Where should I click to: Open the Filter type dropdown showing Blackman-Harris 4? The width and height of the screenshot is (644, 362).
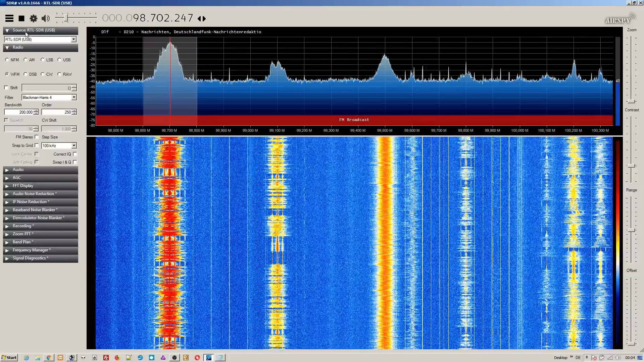point(74,97)
